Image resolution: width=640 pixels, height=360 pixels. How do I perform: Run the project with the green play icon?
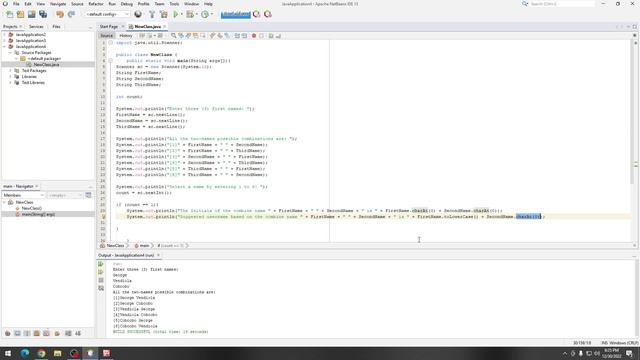click(x=176, y=14)
